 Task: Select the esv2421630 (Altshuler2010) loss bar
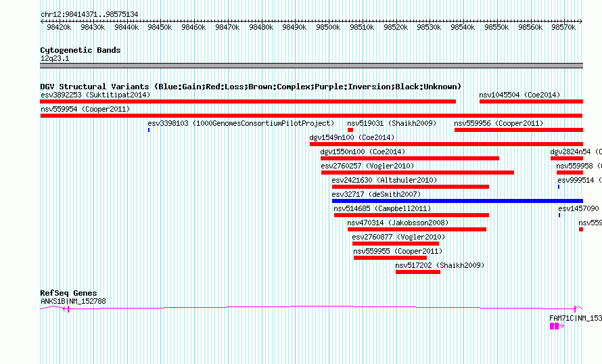[411, 187]
